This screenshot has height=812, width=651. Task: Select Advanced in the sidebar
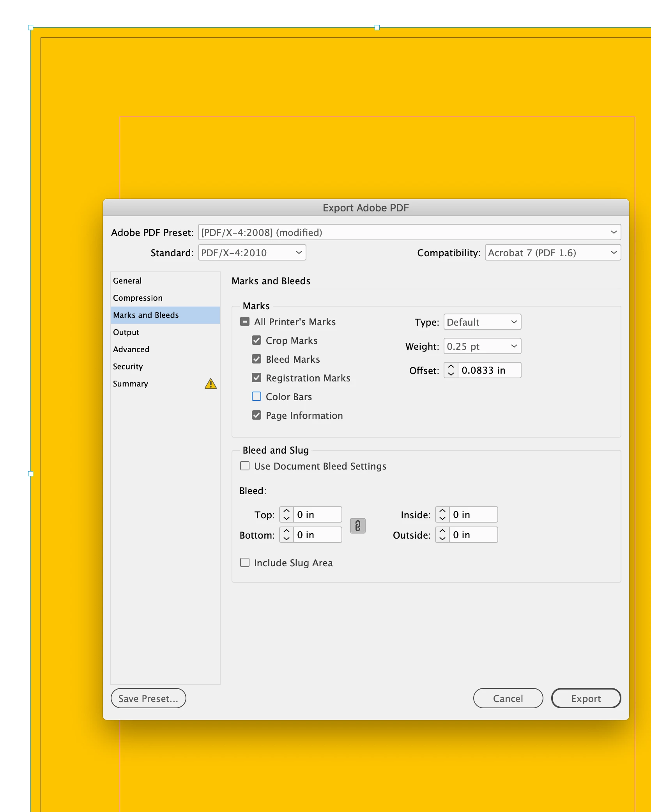(x=165, y=349)
